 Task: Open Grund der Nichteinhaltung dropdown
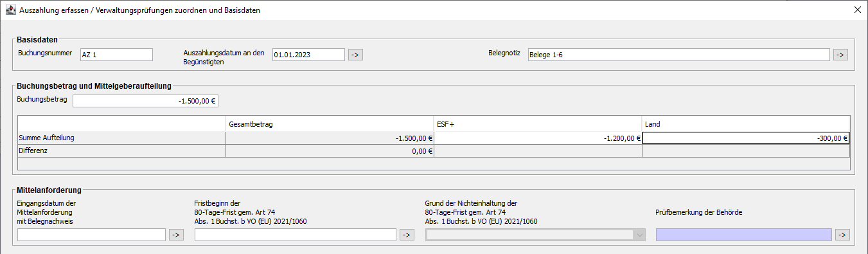coord(536,235)
